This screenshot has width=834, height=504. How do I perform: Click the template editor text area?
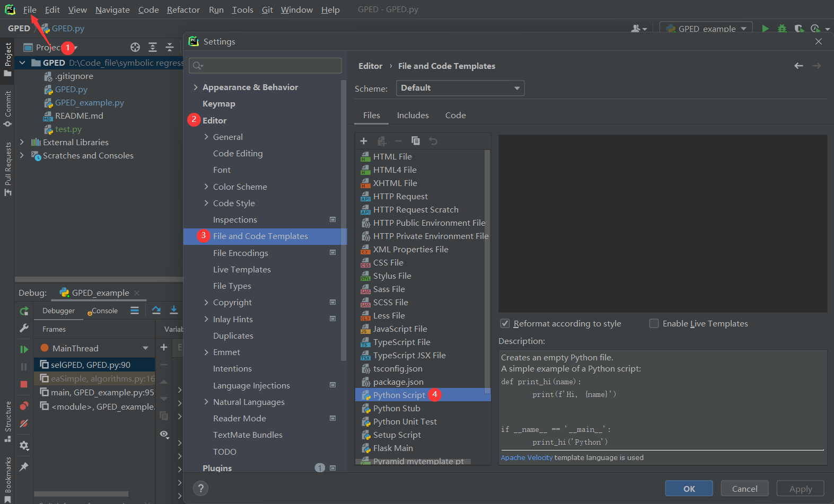(x=663, y=224)
